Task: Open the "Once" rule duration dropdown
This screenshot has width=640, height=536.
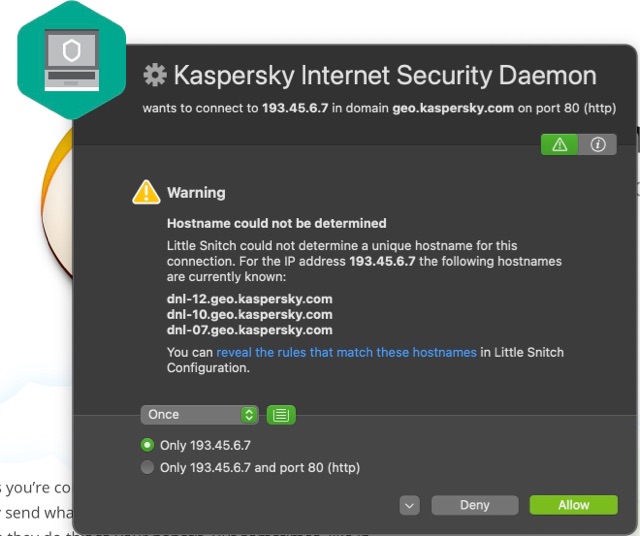Action: [199, 414]
